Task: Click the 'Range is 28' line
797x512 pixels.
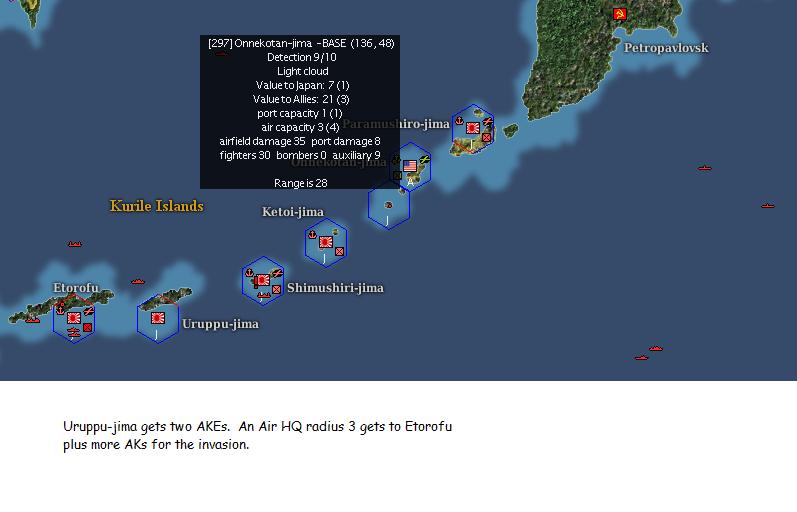Action: pos(300,183)
